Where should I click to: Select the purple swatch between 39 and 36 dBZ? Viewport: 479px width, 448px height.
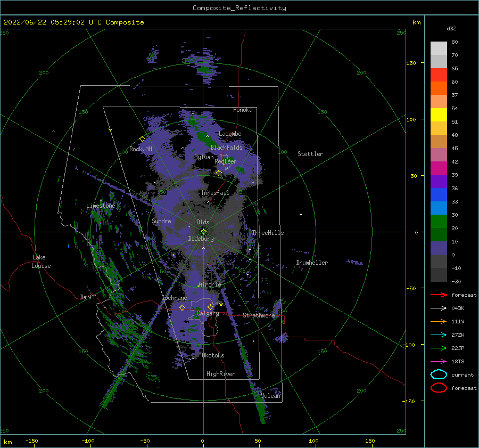(x=439, y=181)
